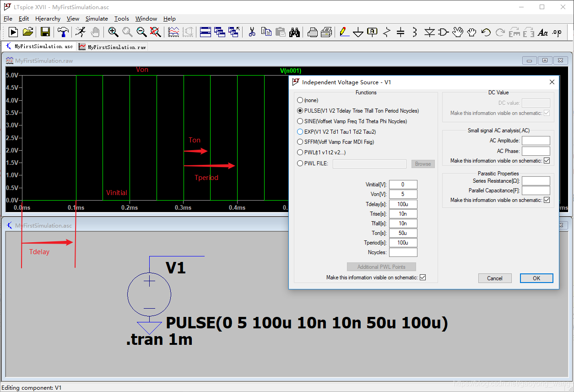Viewport: 574px width, 392px height.
Task: Open a file with the folder icon
Action: click(28, 32)
